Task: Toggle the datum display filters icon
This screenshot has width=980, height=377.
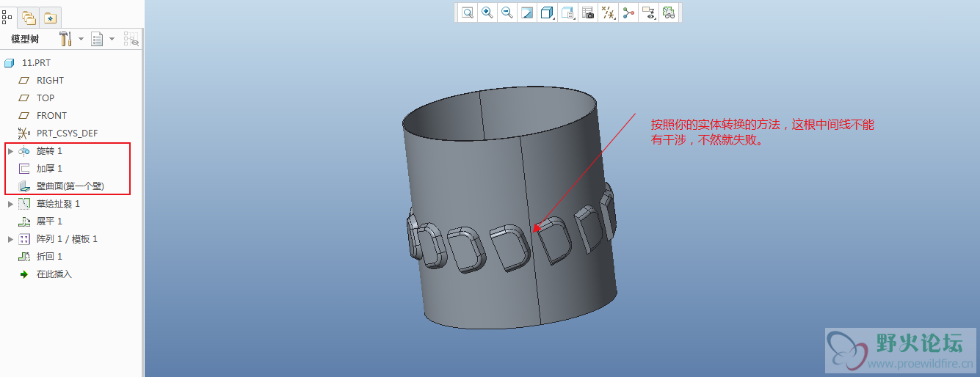Action: [608, 12]
